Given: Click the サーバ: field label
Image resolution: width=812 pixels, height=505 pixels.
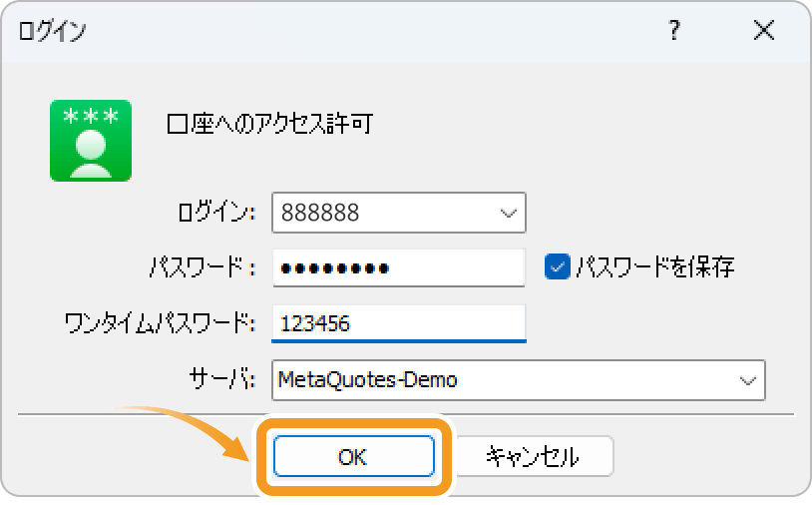Looking at the screenshot, I should click(222, 379).
